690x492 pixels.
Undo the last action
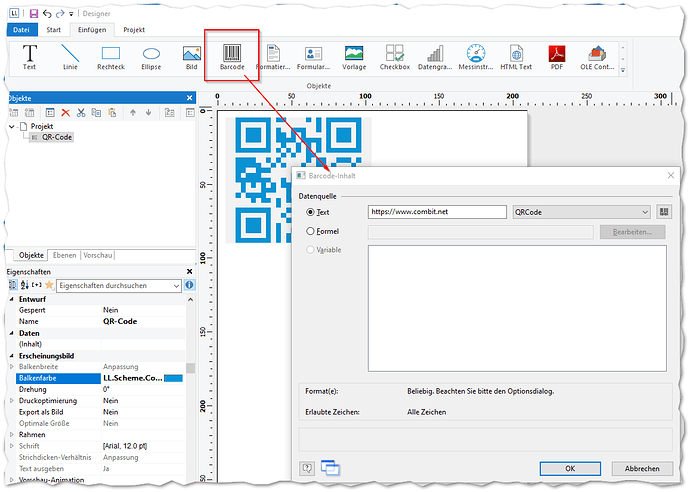tap(47, 14)
